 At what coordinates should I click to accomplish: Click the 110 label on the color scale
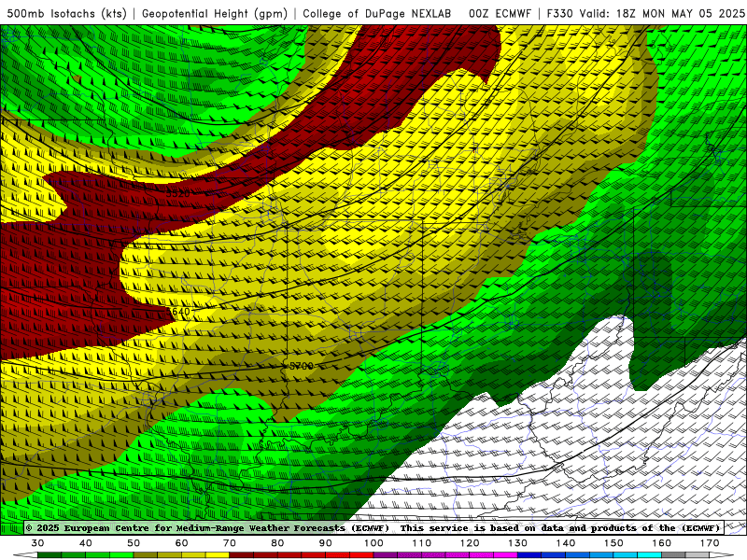[422, 543]
